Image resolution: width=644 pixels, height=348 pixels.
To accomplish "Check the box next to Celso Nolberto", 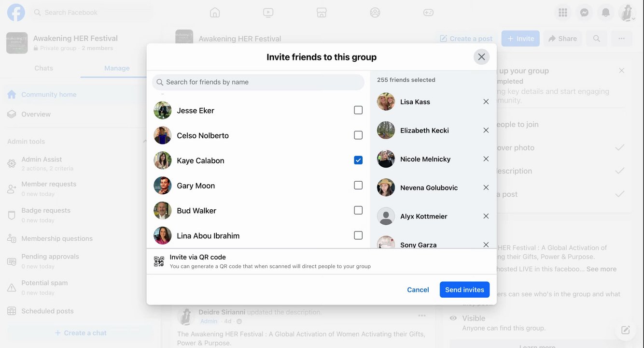I will coord(358,135).
